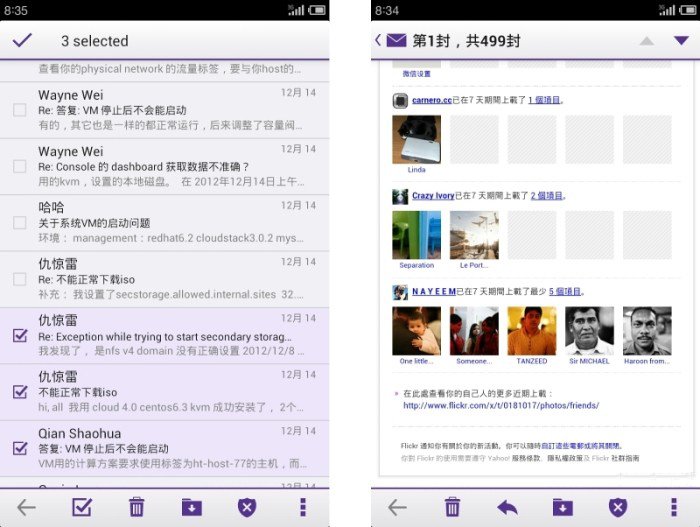This screenshot has height=527, width=700.
Task: Open Separation photo thumbnail
Action: 417,235
